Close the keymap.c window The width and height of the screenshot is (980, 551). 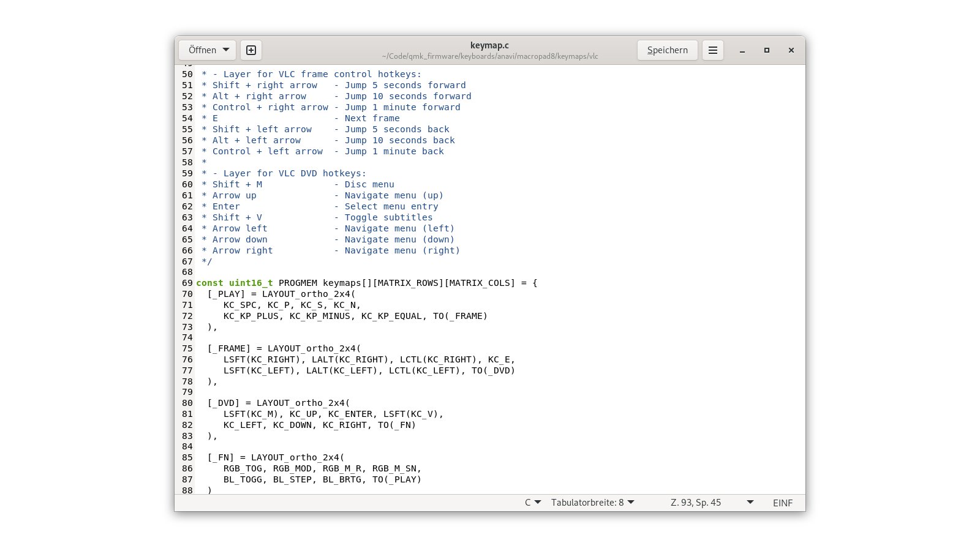(x=791, y=50)
